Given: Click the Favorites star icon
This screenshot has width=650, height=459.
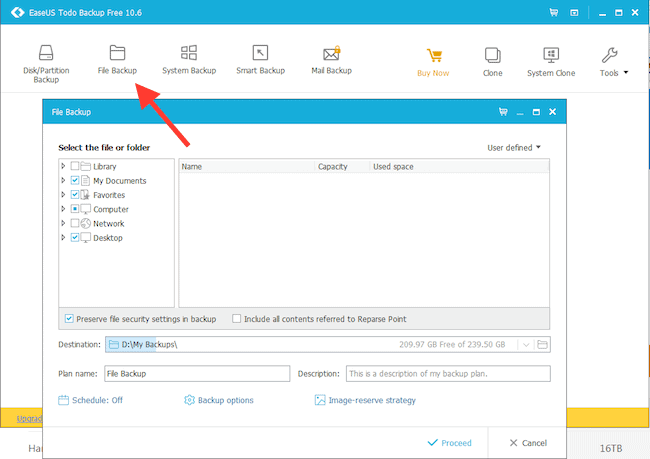Looking at the screenshot, I should pos(85,195).
